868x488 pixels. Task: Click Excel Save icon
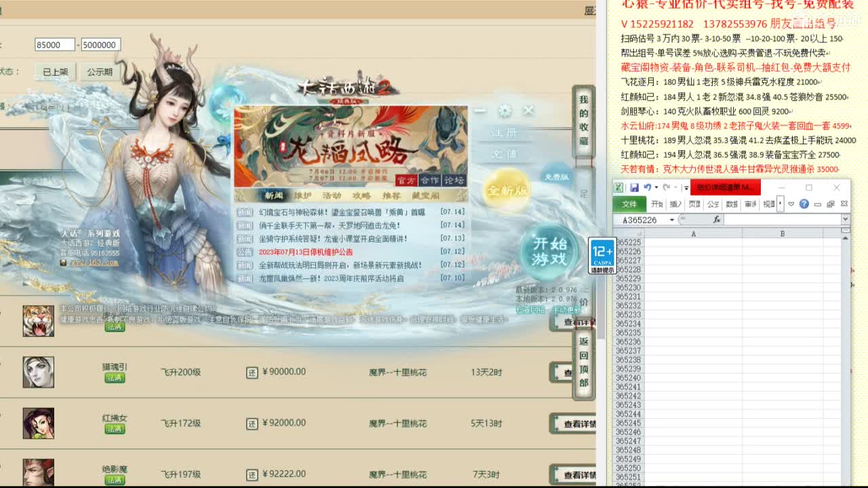[634, 187]
